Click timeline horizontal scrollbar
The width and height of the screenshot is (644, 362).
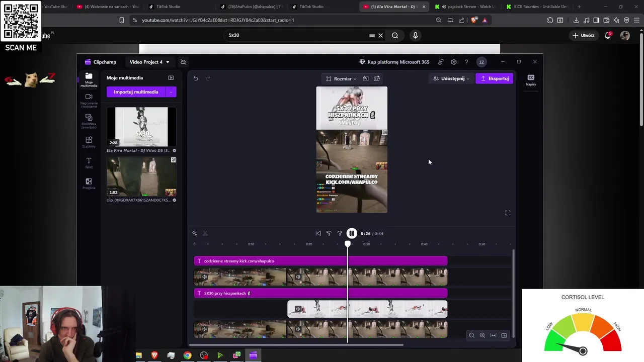pos(295,345)
